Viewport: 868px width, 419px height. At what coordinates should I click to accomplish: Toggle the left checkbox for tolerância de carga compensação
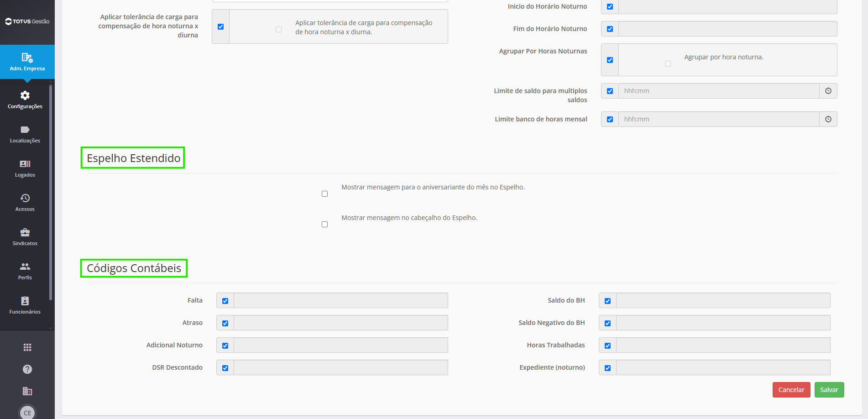220,26
